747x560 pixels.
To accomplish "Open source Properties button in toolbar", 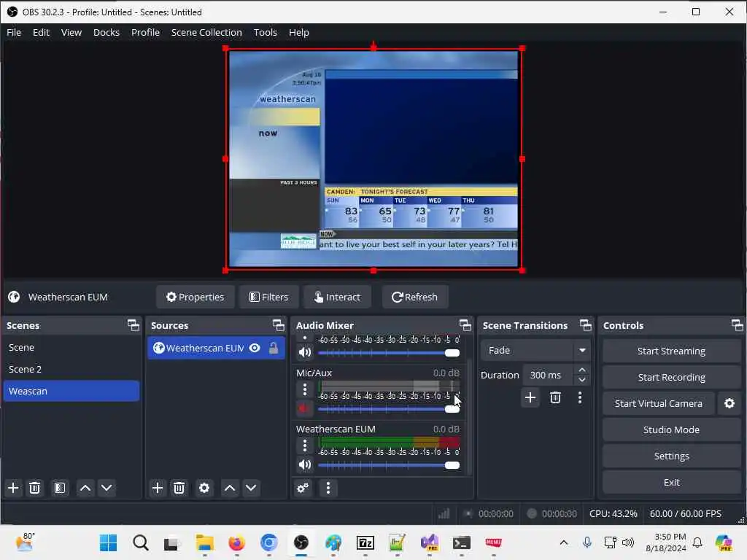I will (196, 297).
